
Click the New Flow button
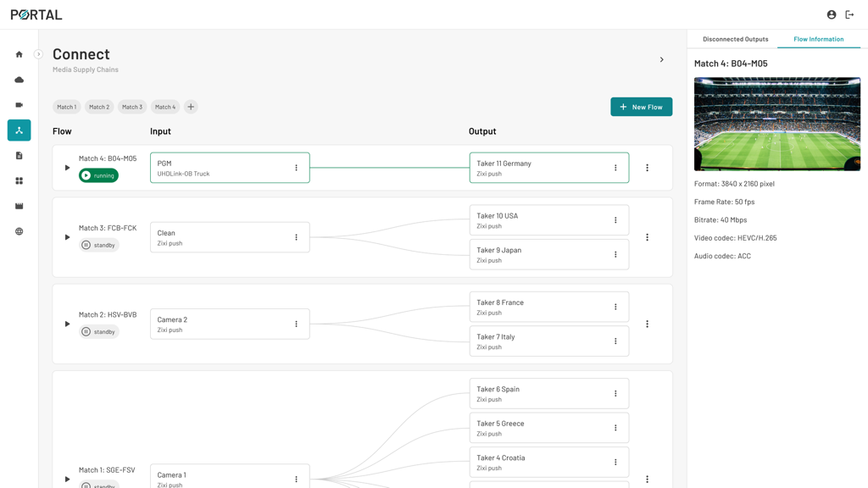tap(641, 107)
